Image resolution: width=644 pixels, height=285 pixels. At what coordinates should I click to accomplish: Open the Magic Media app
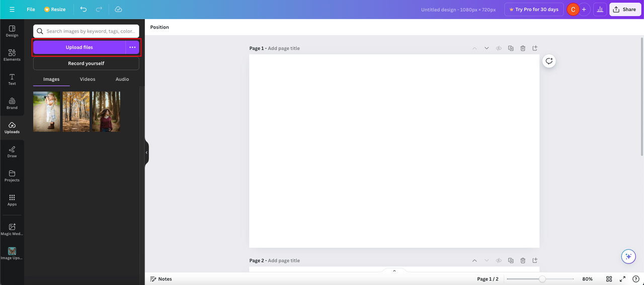pos(12,230)
